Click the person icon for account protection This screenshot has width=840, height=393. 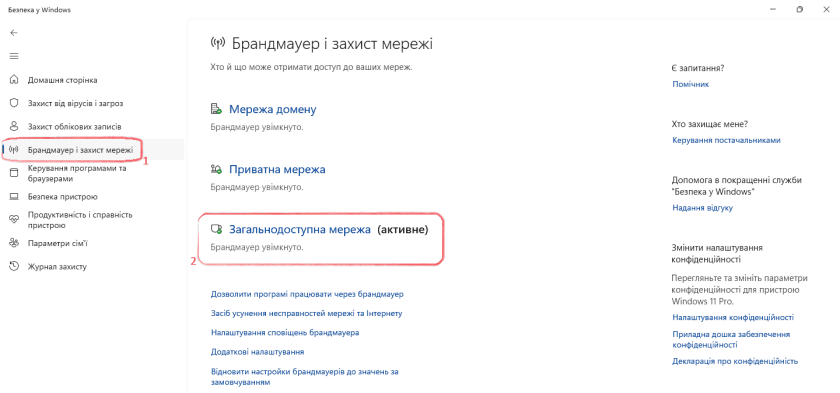(x=14, y=126)
